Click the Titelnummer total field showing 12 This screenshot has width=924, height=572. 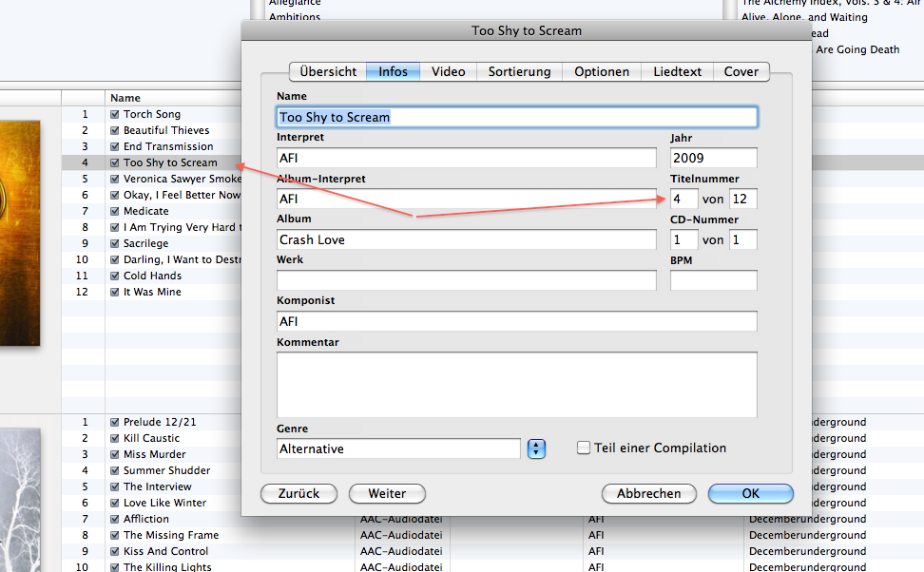[x=743, y=199]
